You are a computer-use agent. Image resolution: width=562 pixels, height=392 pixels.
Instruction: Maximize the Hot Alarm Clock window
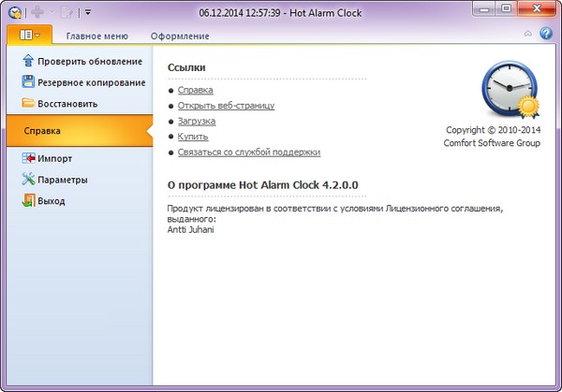pyautogui.click(x=506, y=8)
